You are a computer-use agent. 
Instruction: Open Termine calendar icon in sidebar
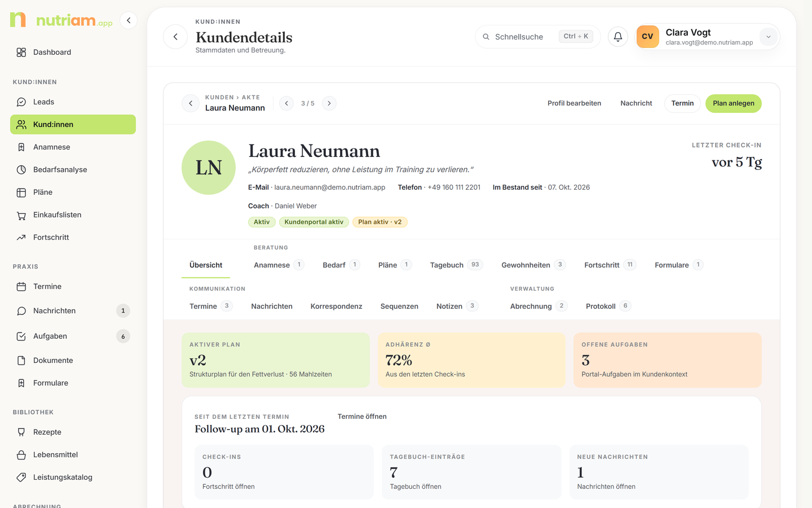[x=21, y=287]
